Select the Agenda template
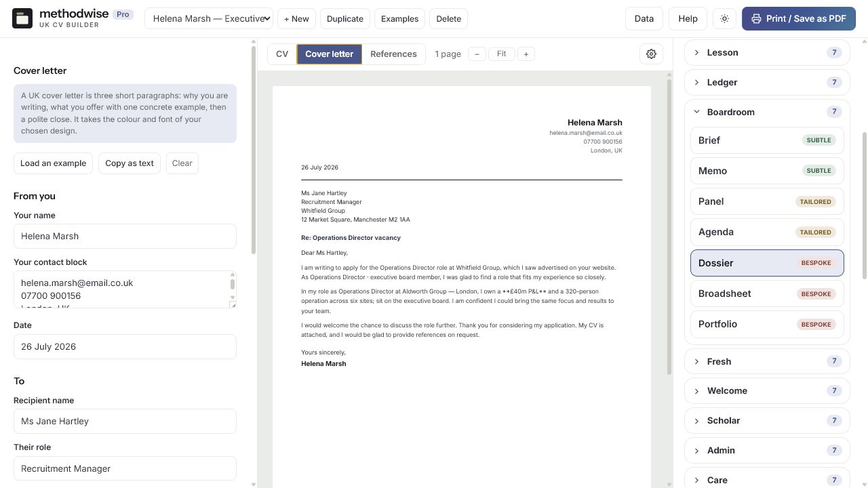This screenshot has height=488, width=868. coord(767,232)
